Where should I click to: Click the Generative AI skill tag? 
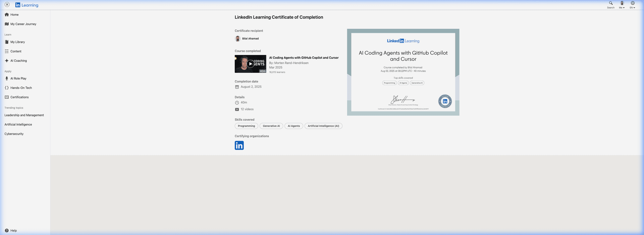click(271, 126)
